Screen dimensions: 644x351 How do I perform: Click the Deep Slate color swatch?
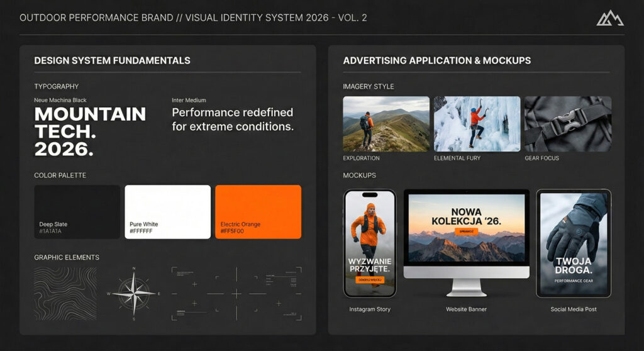click(77, 212)
